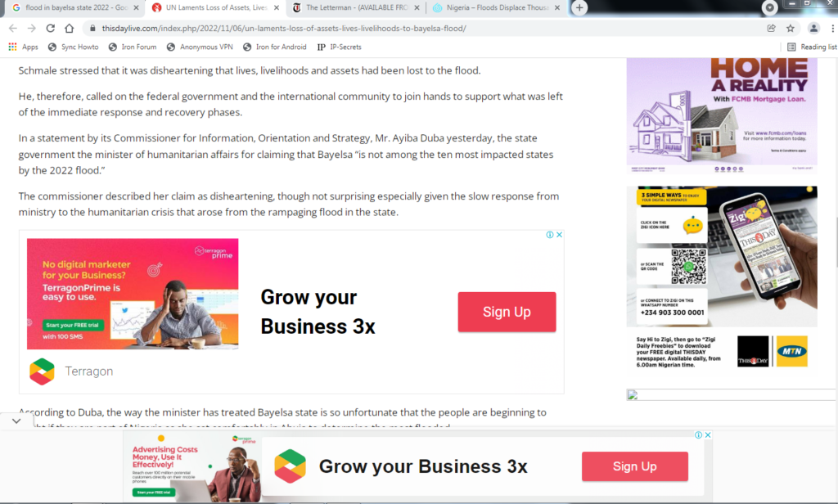The image size is (838, 504).
Task: Open the Apps grid shortcut
Action: 23,47
